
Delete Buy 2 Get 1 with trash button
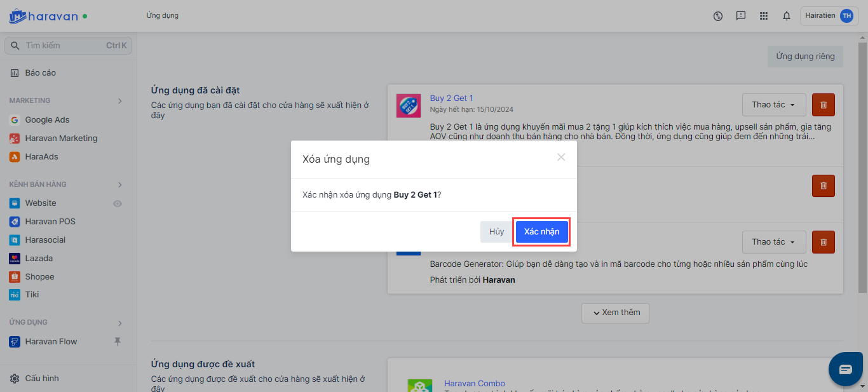click(x=824, y=105)
